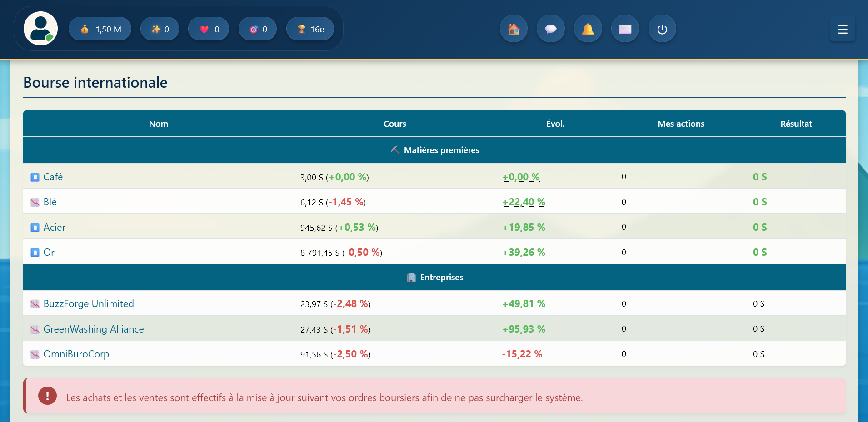
Task: Open the chat speech bubble icon
Action: (x=551, y=29)
